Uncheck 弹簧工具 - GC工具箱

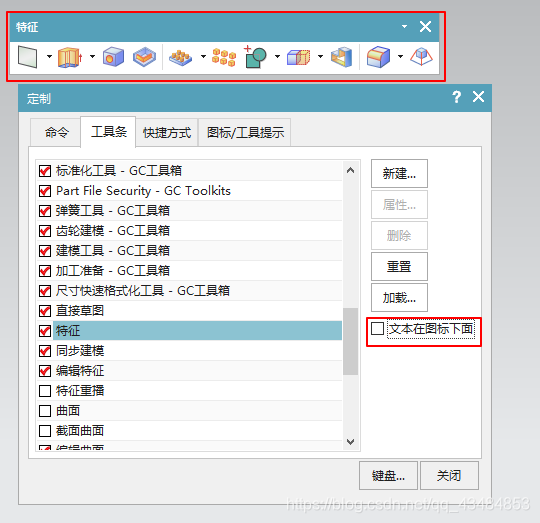[x=45, y=211]
